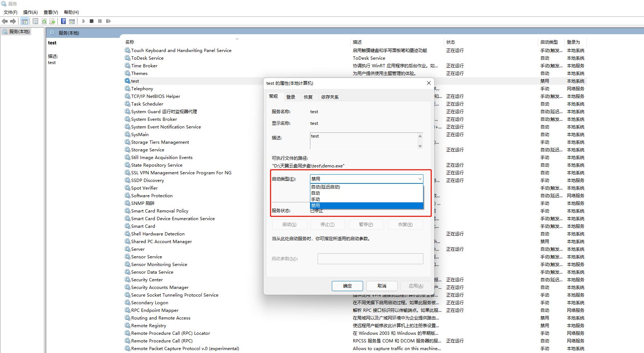
Task: Open the 启动类型 dropdown arrow
Action: (x=420, y=179)
